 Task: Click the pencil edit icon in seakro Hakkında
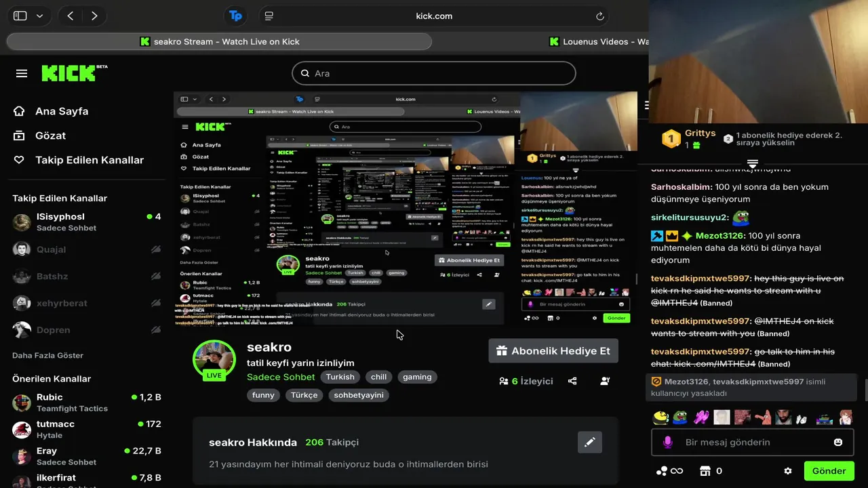[590, 442]
